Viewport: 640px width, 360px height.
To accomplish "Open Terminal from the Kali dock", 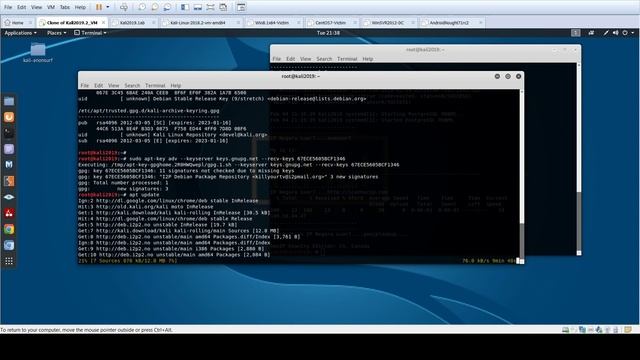I will tap(9, 133).
